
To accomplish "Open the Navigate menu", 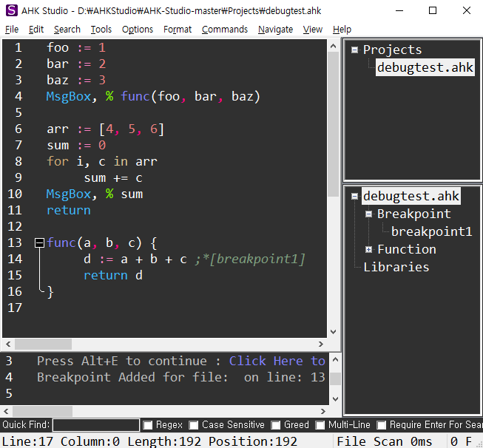I will 275,30.
